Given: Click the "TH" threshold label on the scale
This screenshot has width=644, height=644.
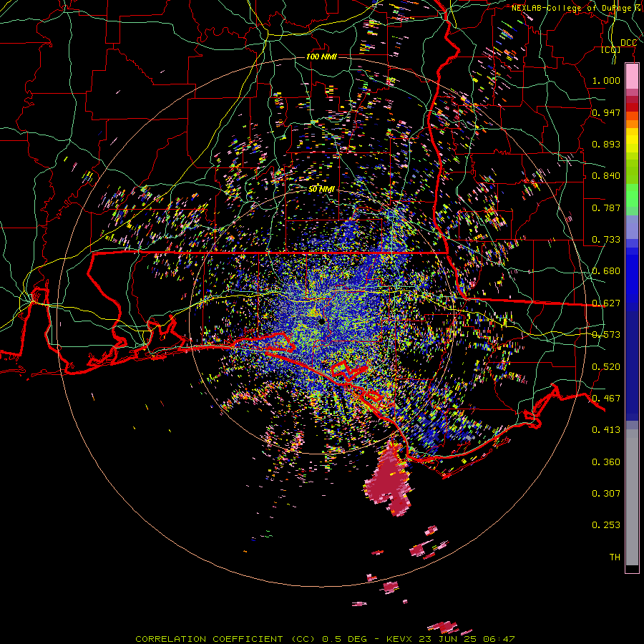Looking at the screenshot, I should pyautogui.click(x=615, y=557).
